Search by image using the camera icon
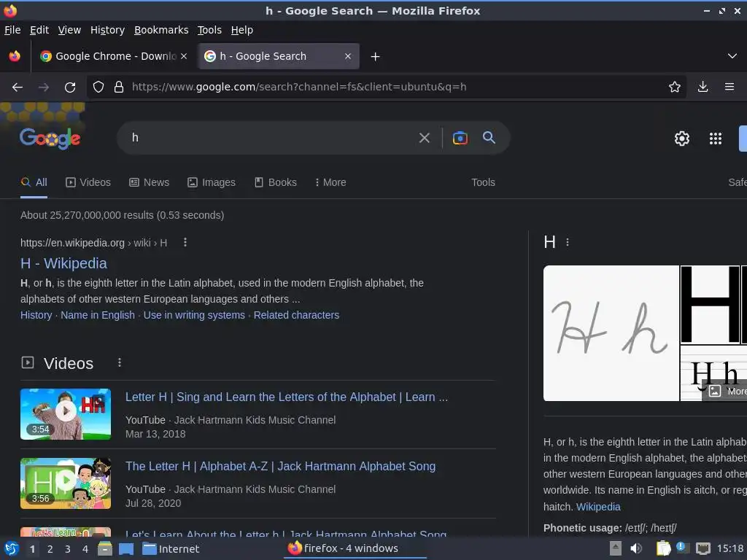 [460, 138]
